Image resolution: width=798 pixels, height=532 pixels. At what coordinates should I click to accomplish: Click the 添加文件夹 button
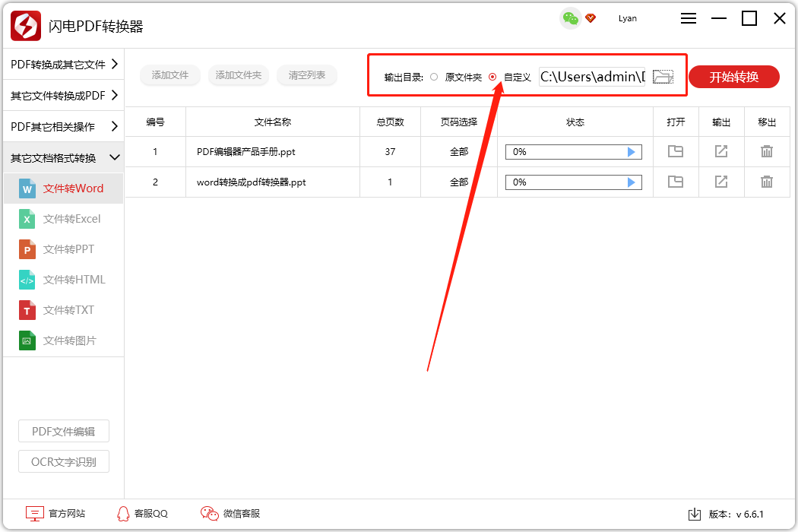pos(238,74)
